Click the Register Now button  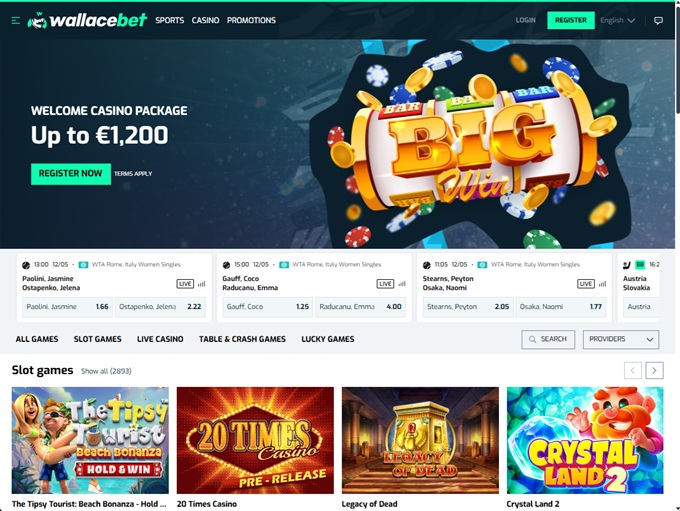tap(71, 174)
